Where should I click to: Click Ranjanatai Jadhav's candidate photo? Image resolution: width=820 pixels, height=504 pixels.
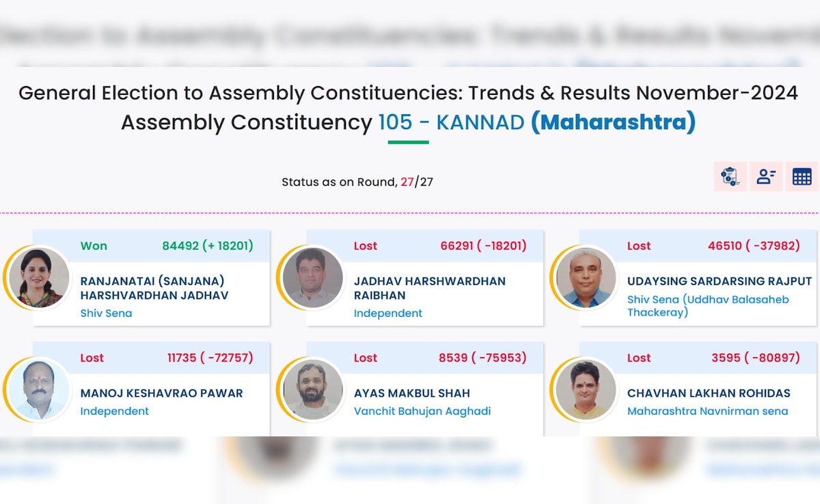[38, 277]
